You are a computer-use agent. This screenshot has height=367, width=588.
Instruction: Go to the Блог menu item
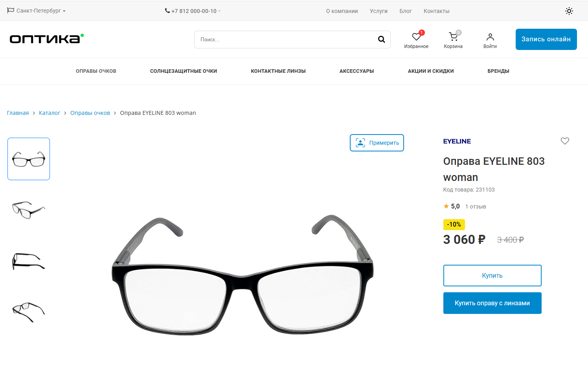[x=405, y=11]
